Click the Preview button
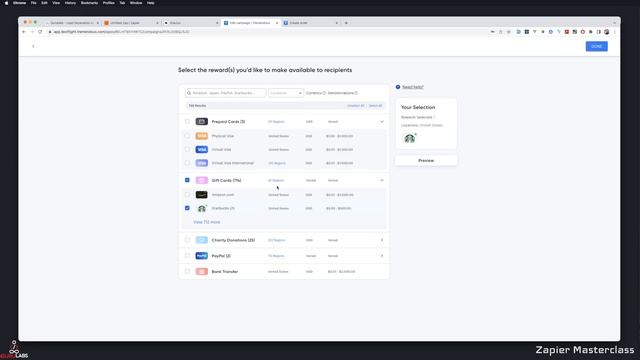The image size is (640, 360). tap(426, 160)
